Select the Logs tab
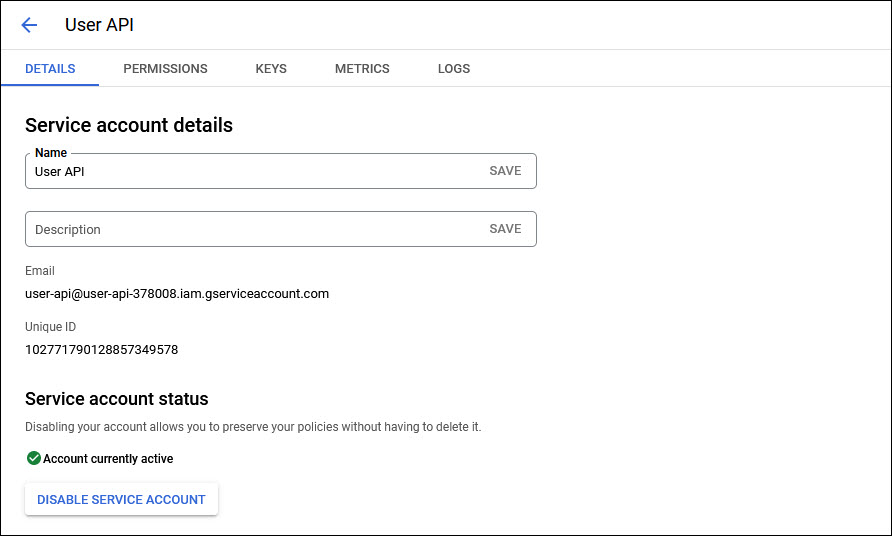This screenshot has height=536, width=892. pos(453,69)
